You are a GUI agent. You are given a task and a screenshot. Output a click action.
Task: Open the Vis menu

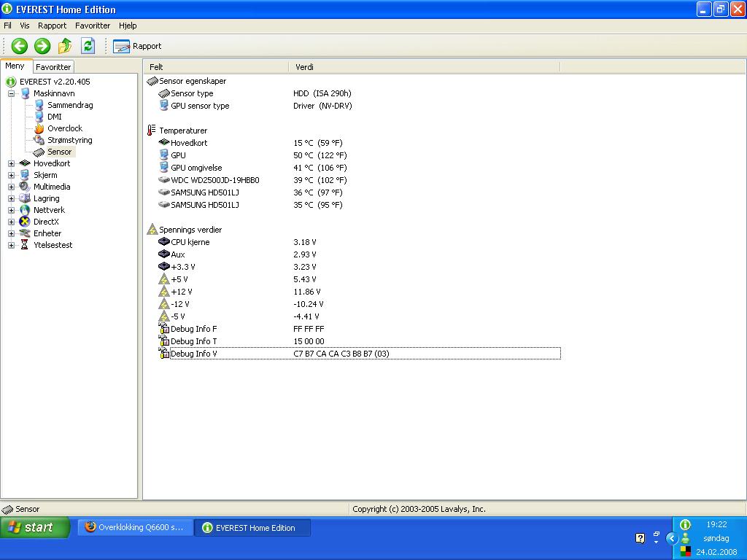pos(25,26)
